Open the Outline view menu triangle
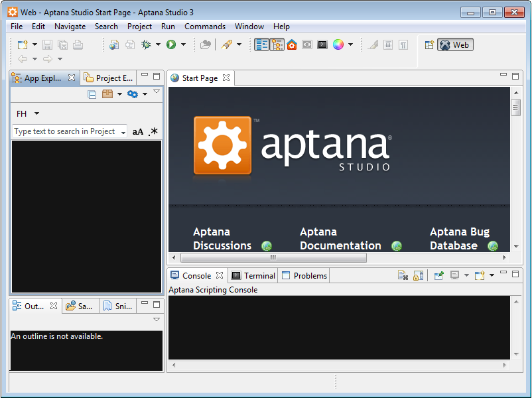 point(157,319)
